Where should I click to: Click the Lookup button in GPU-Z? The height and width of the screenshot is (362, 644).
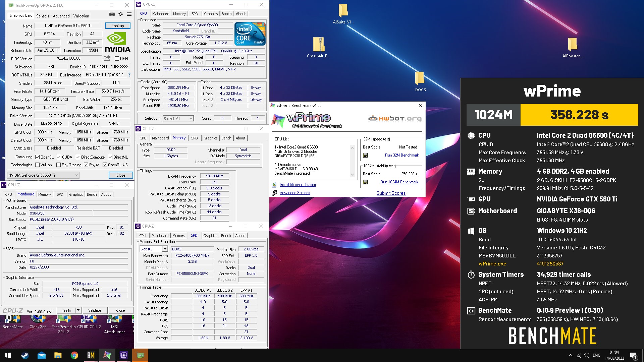click(118, 26)
